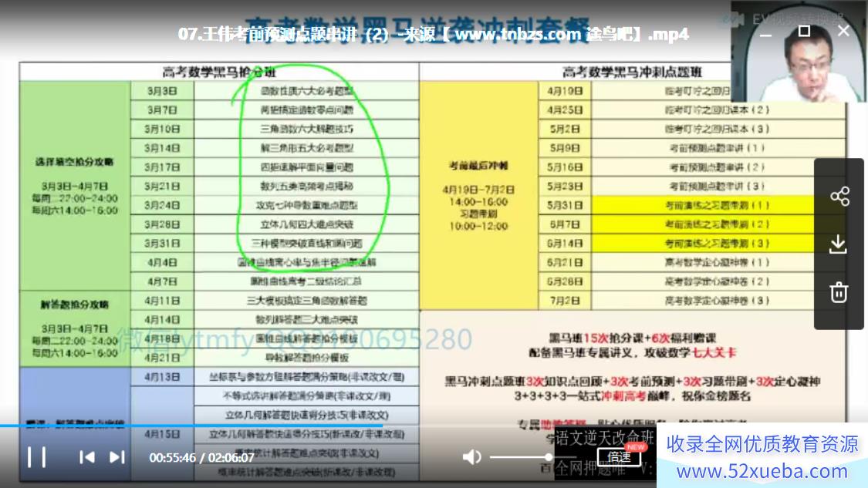This screenshot has width=868, height=488.
Task: Close the video player window
Action: 843,31
